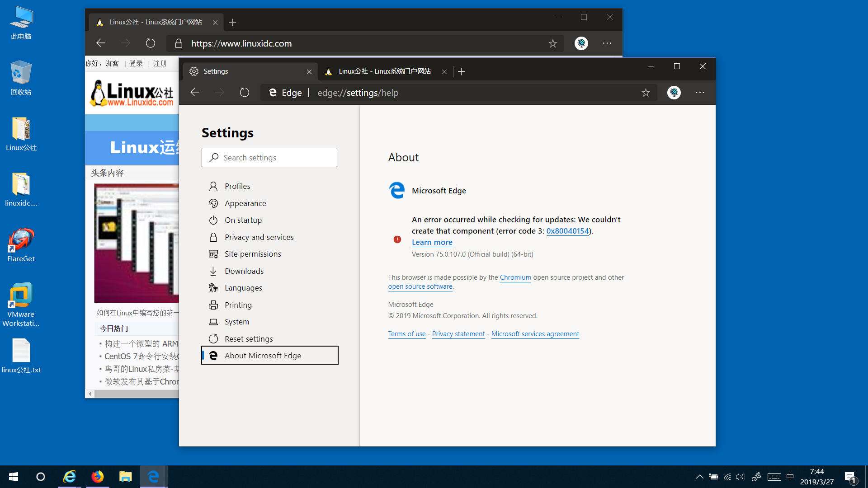Image resolution: width=868 pixels, height=488 pixels.
Task: Show hidden tray icons with the chevron
Action: pos(699,477)
